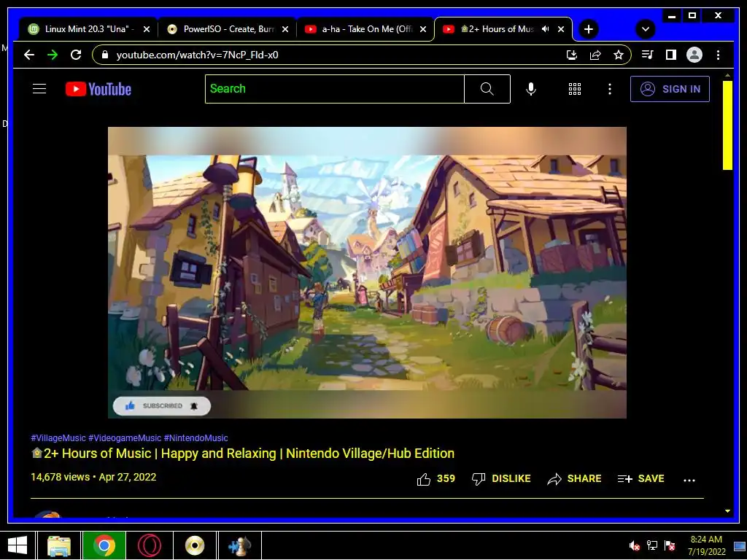
Task: Click the muted volume tray icon
Action: (x=634, y=545)
